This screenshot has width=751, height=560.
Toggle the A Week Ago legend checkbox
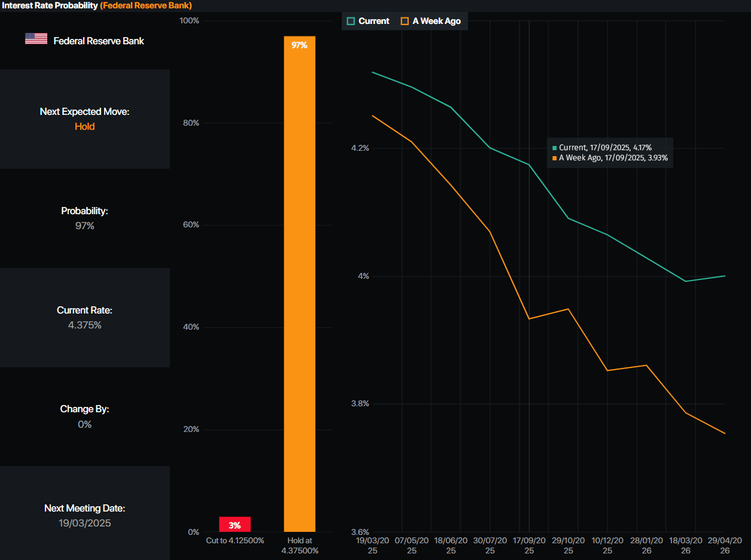[405, 21]
